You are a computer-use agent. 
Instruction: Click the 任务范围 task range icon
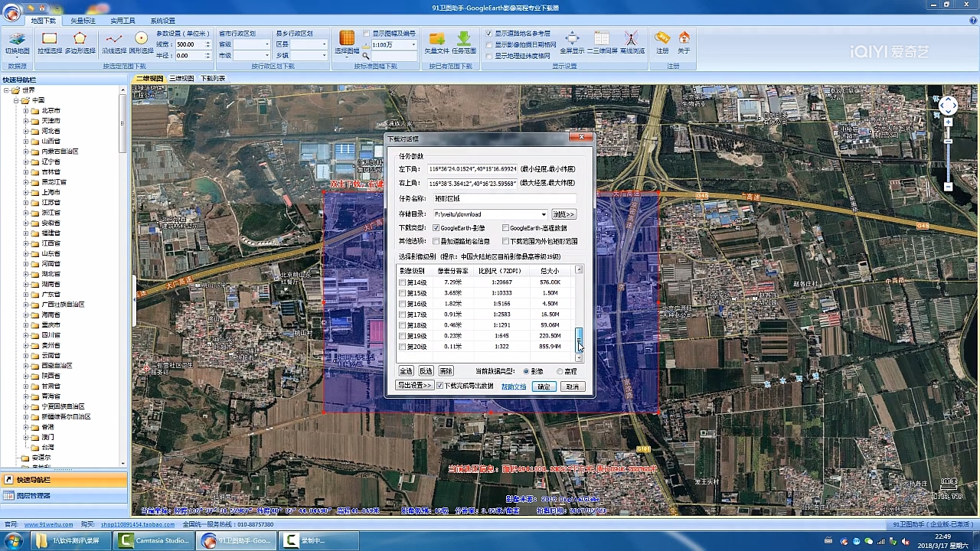(x=464, y=38)
